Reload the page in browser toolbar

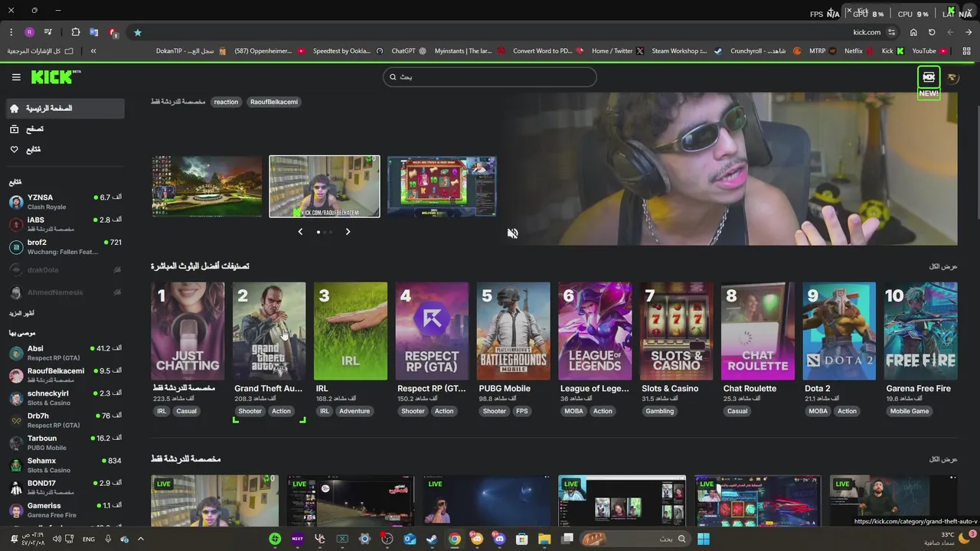coord(932,33)
